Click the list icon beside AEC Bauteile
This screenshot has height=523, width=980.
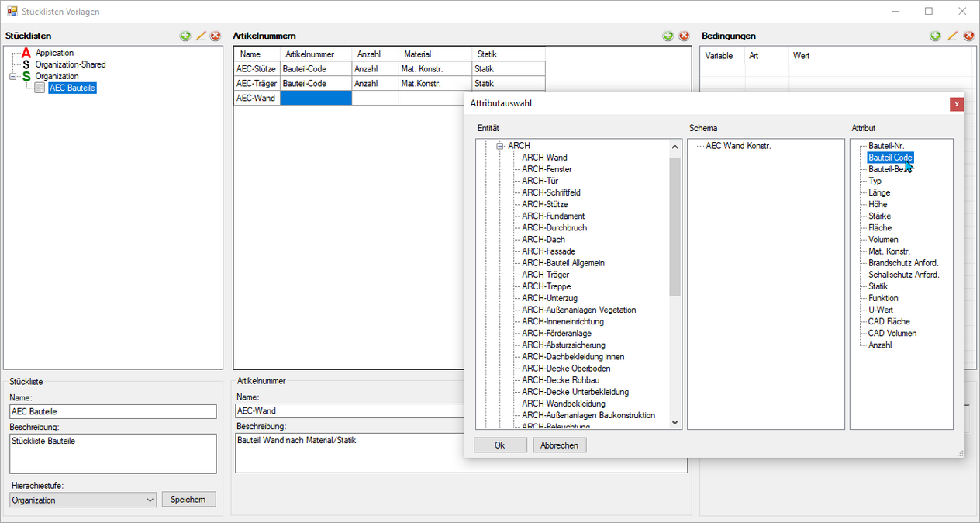click(40, 88)
